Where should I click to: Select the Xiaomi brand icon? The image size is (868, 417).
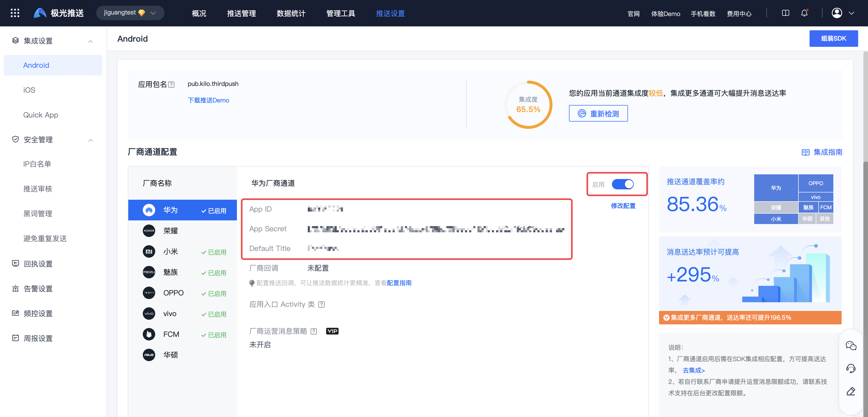pyautogui.click(x=149, y=251)
